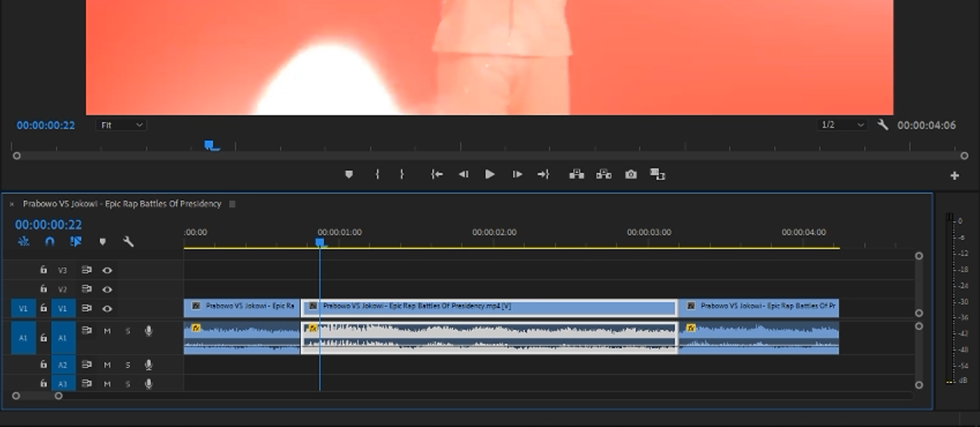Screen dimensions: 980x427
Task: Toggle the lock on track V1
Action: (43, 309)
